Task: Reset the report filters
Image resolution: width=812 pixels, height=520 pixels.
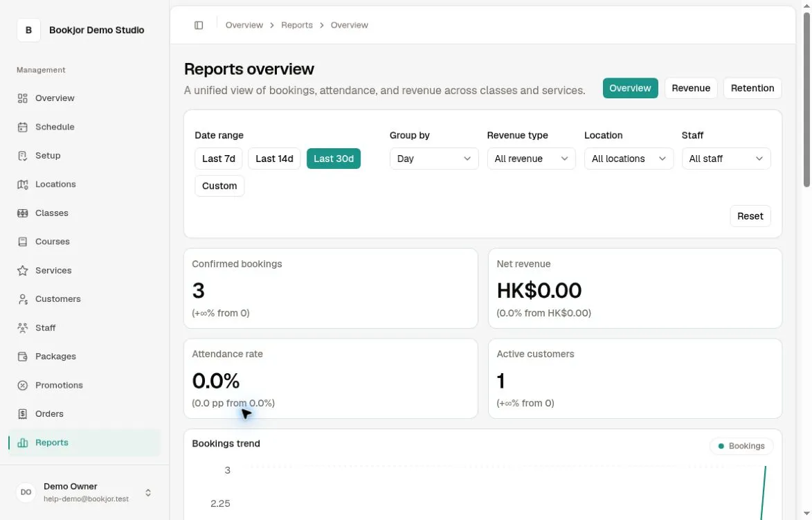Action: point(750,216)
